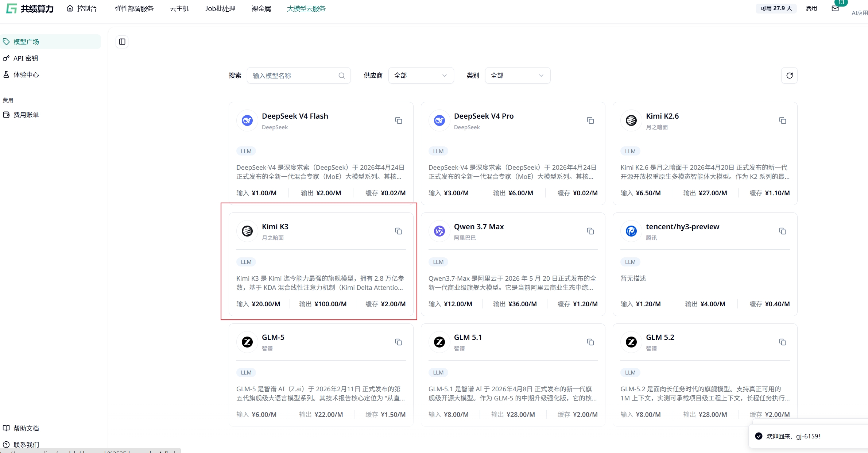The image size is (868, 453).
Task: Click the GLM 5.2 logo
Action: 631,342
